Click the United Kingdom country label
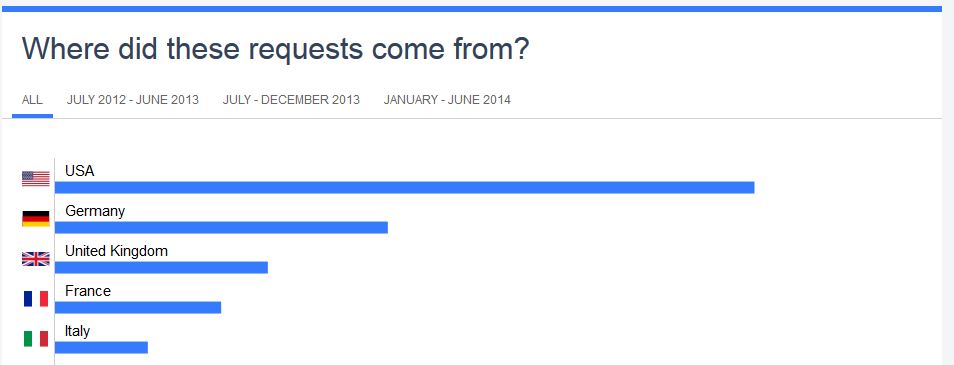This screenshot has height=365, width=954. tap(116, 251)
